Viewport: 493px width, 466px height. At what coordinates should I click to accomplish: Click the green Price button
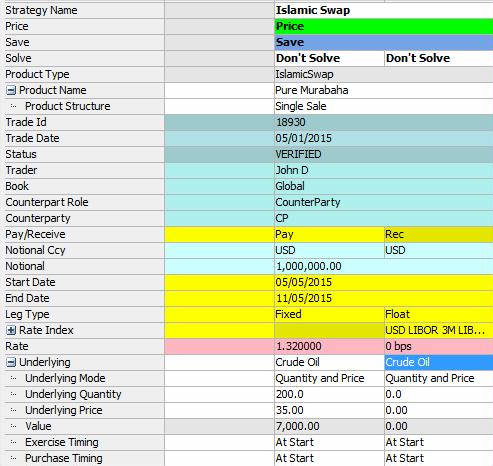pos(384,26)
